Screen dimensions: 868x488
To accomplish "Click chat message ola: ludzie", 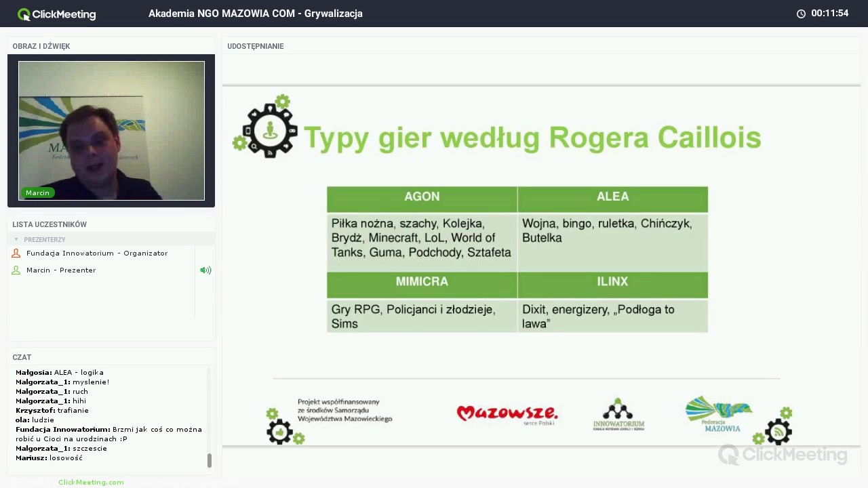I will pos(35,420).
